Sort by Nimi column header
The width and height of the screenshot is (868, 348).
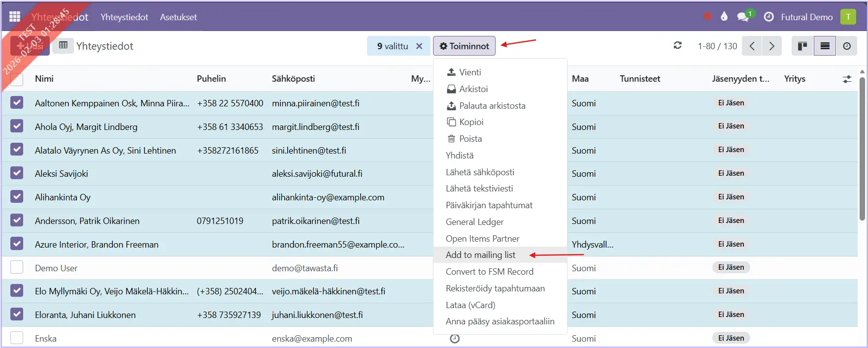44,79
